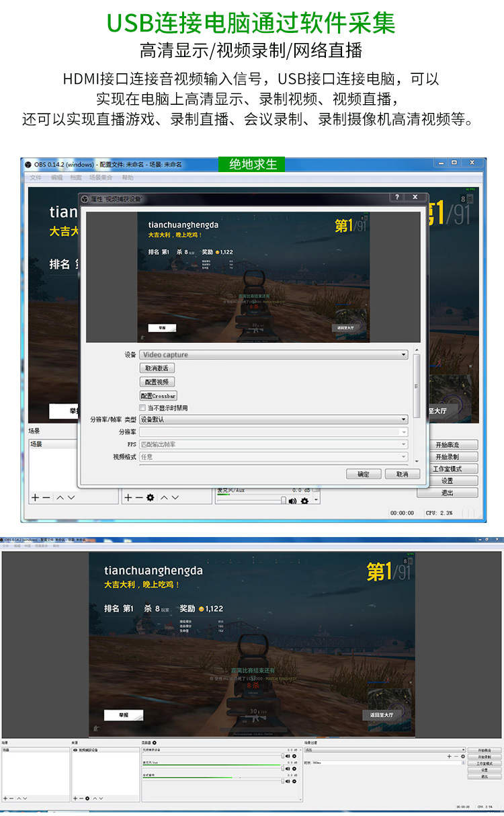
Task: Click 开始串流 in upper OBS window
Action: click(x=447, y=445)
